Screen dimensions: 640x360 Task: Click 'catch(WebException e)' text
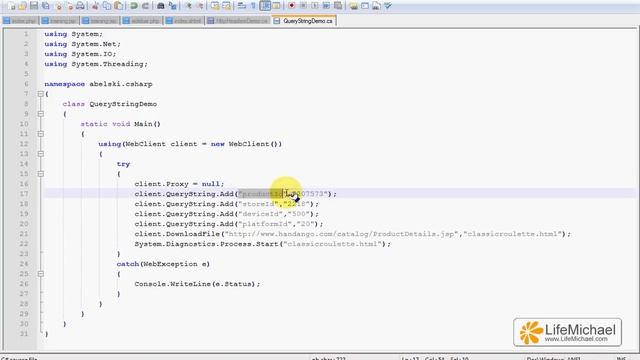click(x=163, y=264)
